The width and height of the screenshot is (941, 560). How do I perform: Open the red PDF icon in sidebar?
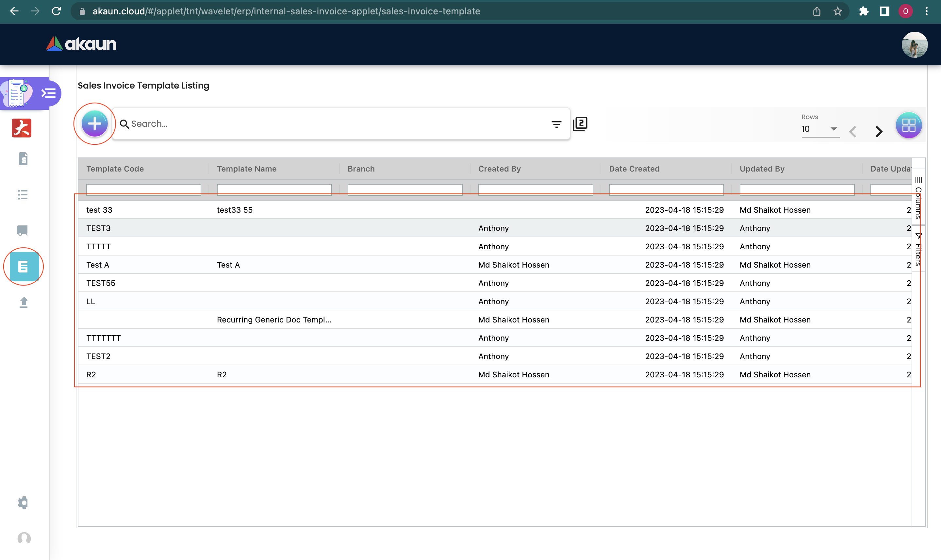(x=22, y=128)
